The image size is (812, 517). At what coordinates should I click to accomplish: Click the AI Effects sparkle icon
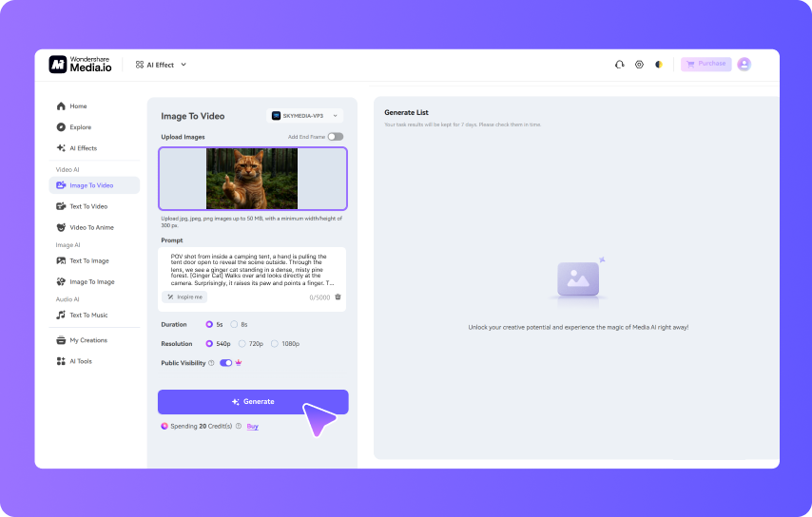(61, 148)
